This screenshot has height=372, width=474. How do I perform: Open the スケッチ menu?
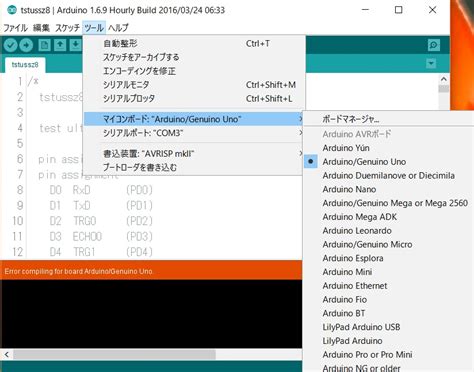tap(67, 28)
